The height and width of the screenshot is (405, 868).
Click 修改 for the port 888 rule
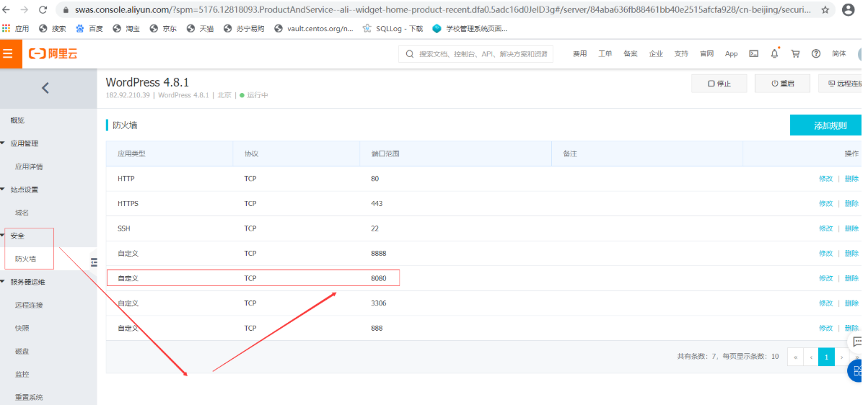click(825, 328)
